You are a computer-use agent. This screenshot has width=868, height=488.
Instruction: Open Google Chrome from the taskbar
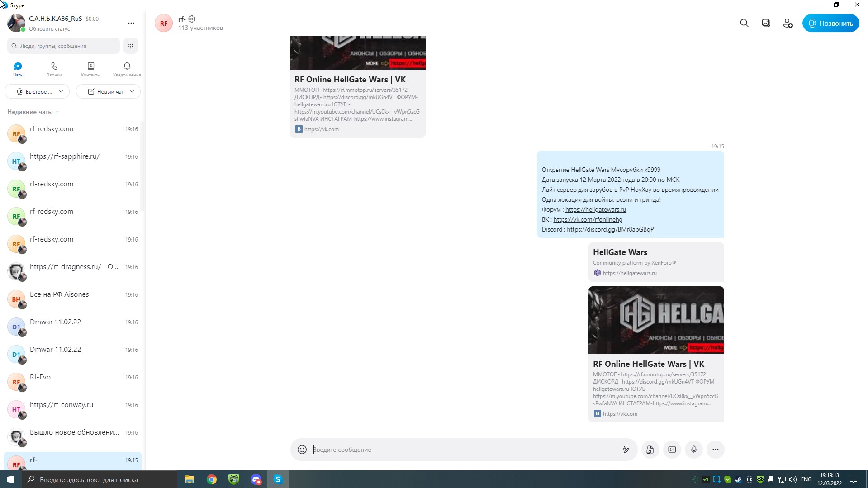[212, 479]
